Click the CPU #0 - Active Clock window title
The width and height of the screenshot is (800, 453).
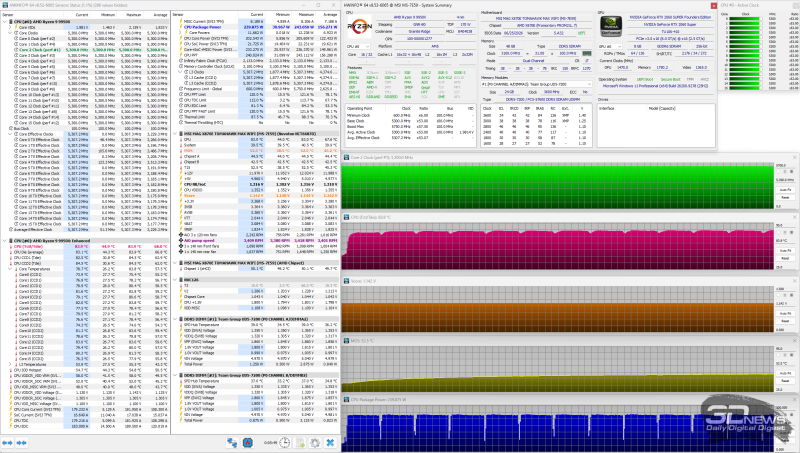(739, 5)
